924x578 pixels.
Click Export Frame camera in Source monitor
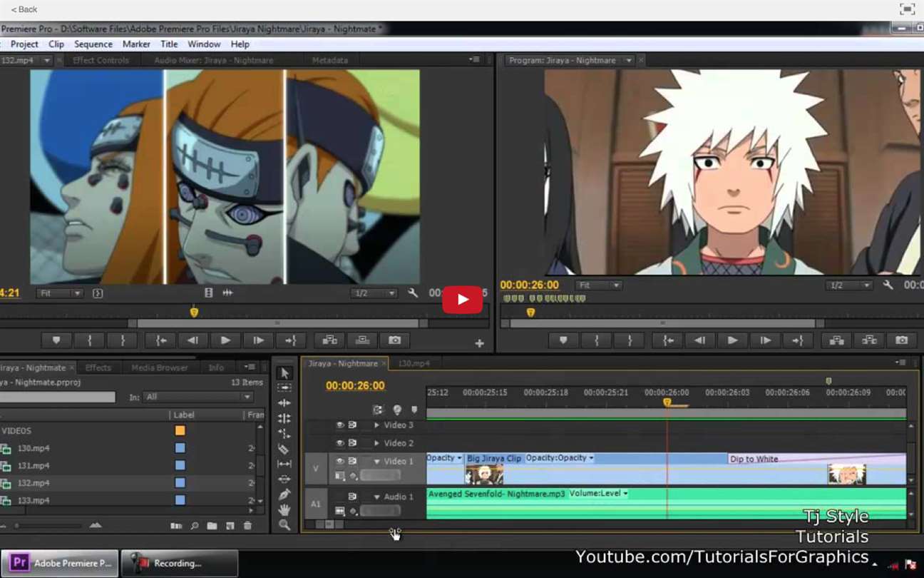395,340
